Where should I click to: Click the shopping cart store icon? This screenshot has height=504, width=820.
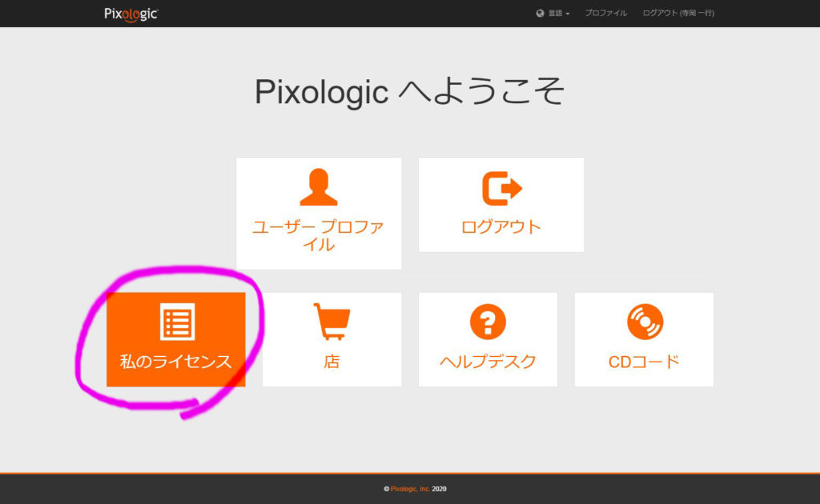(332, 322)
